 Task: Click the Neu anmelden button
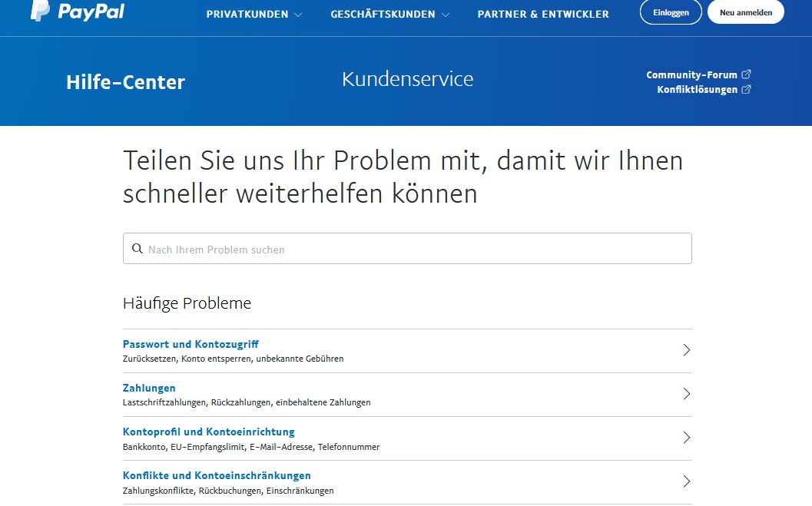coord(746,12)
